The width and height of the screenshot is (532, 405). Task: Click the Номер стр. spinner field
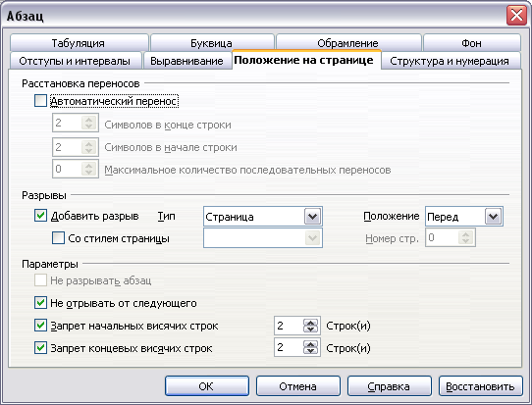point(451,237)
